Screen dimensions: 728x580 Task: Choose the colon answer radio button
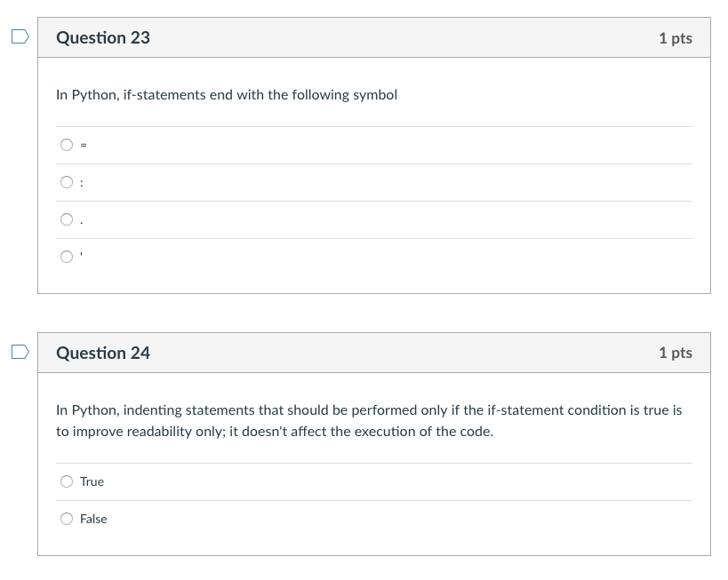[67, 182]
